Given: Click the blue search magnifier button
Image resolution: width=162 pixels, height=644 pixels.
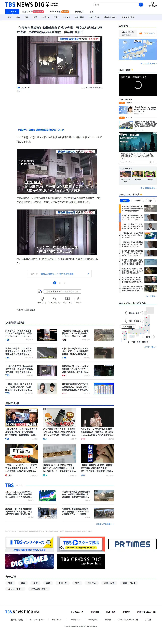Looking at the screenshot, I should coord(141,5).
